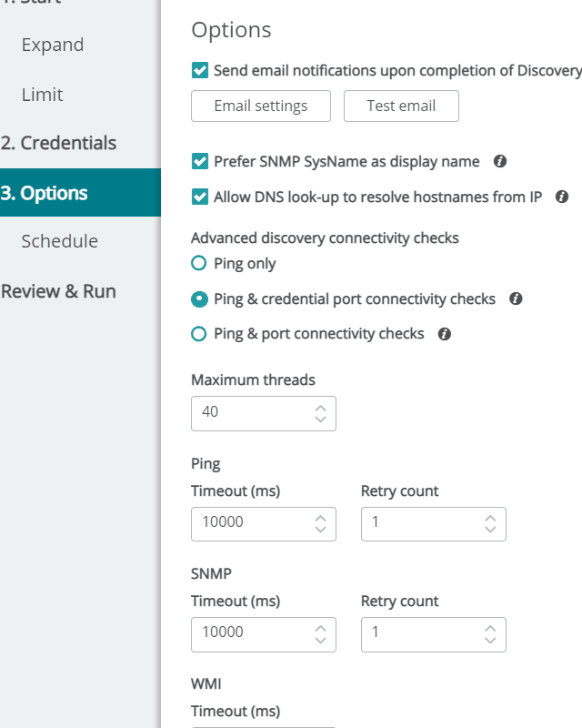The height and width of the screenshot is (728, 582).
Task: Toggle Allow DNS look-up to resolve hostnames
Action: 199,197
